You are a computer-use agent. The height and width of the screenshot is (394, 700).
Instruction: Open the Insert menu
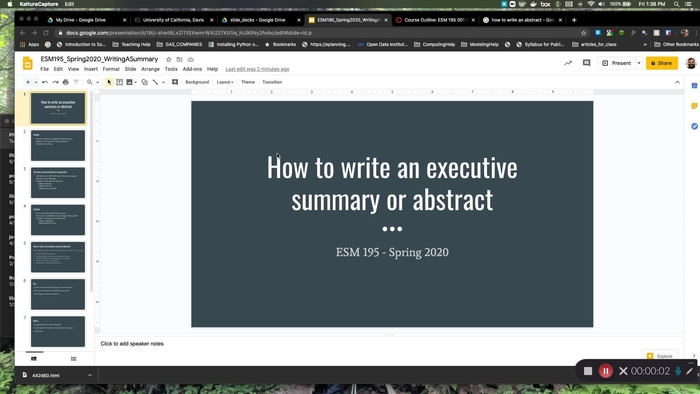point(91,69)
